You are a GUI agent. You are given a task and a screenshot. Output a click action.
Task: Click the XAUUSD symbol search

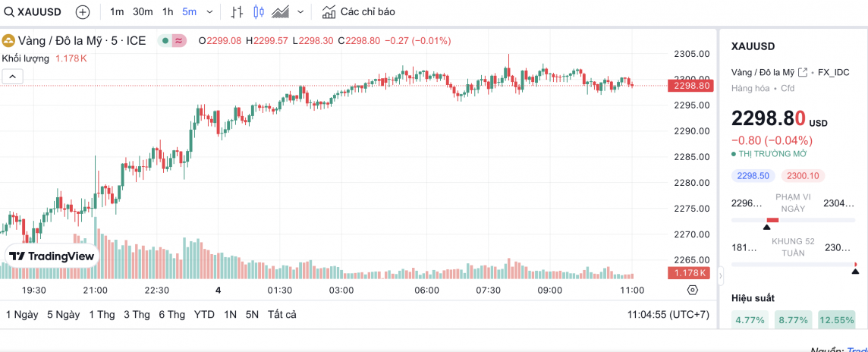point(35,12)
